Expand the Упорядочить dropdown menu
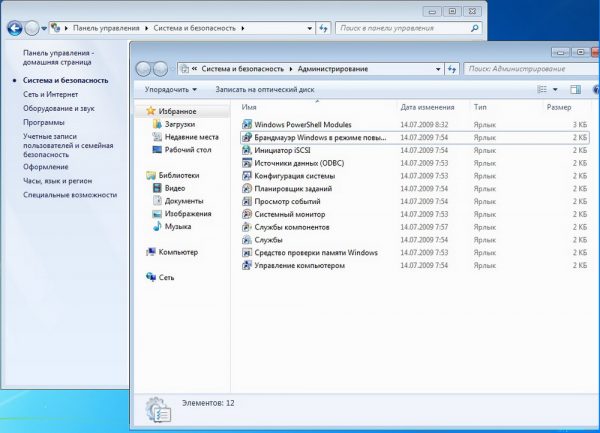Screen dimensions: 600x433 click(x=167, y=89)
